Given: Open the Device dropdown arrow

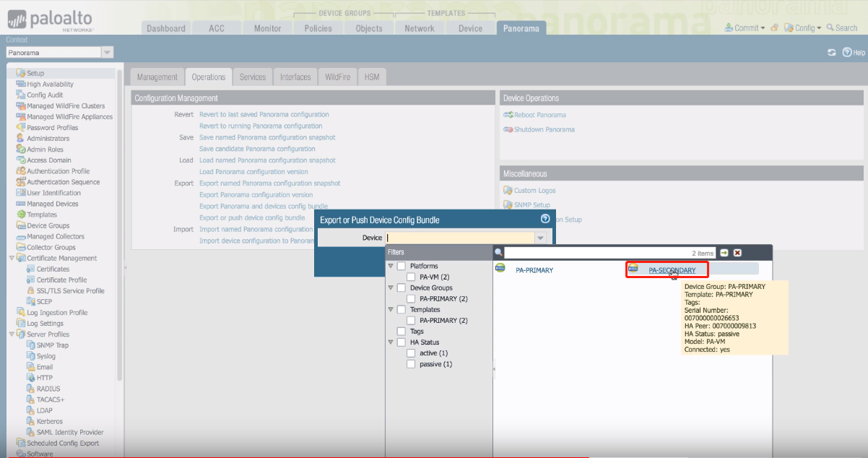Looking at the screenshot, I should tap(540, 238).
